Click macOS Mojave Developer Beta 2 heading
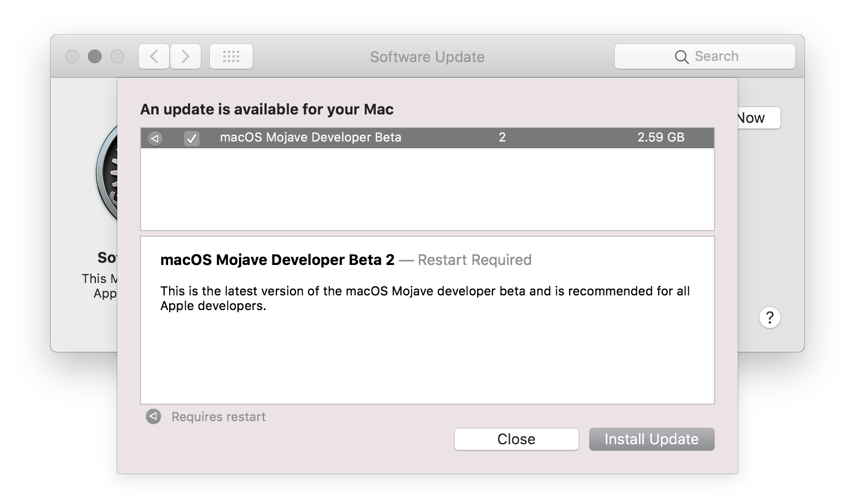Viewport: 855px width, 504px height. (x=277, y=260)
